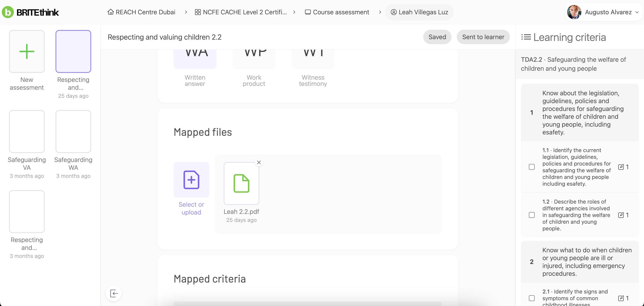Image resolution: width=644 pixels, height=306 pixels.
Task: Collapse the sidebar with the arrow button
Action: click(114, 293)
